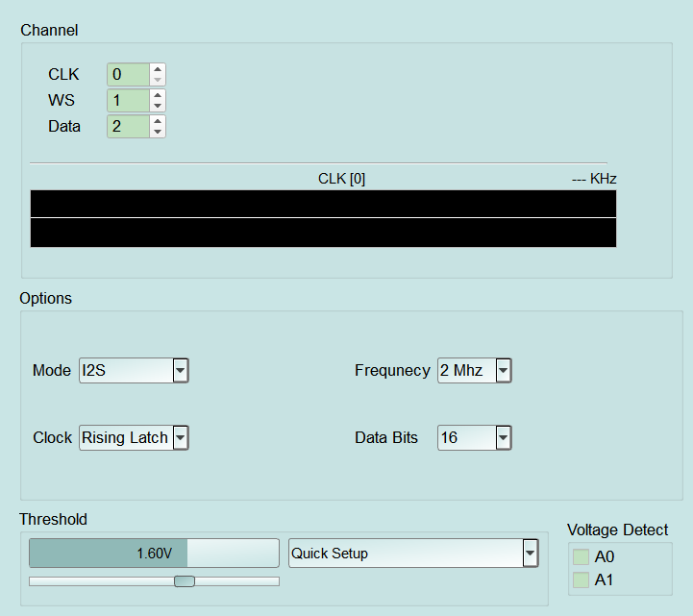This screenshot has width=693, height=616.
Task: Open the Frequency dropdown showing 2 Mhz
Action: pyautogui.click(x=475, y=370)
